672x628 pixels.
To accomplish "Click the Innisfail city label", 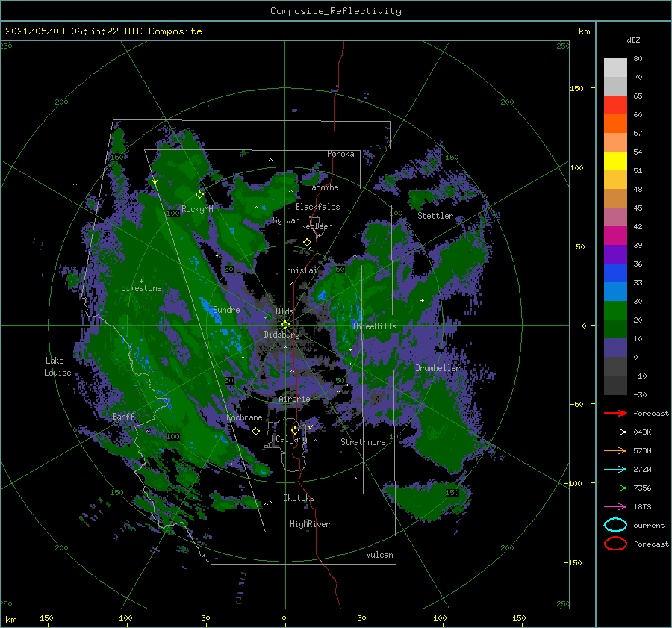I will point(302,270).
